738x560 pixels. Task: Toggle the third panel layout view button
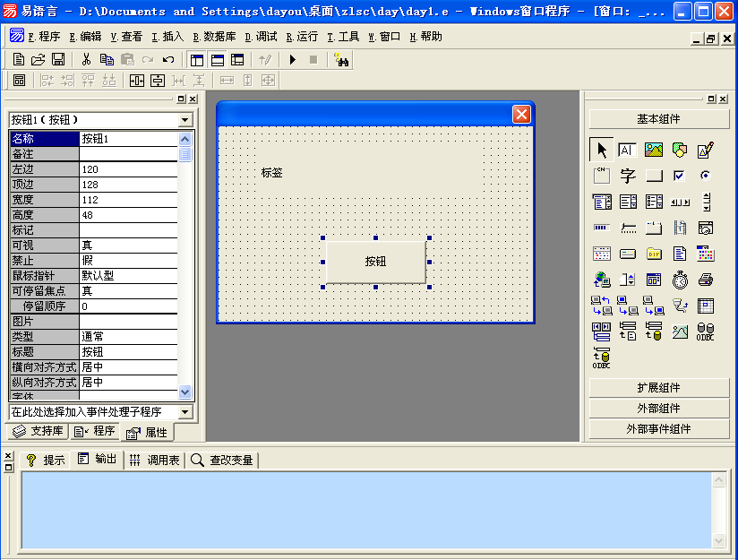click(x=237, y=60)
